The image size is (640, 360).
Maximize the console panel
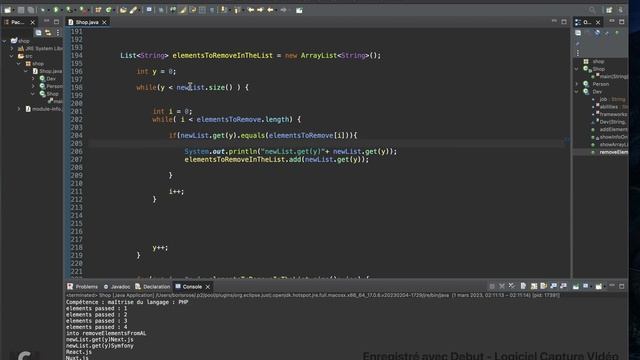[622, 286]
